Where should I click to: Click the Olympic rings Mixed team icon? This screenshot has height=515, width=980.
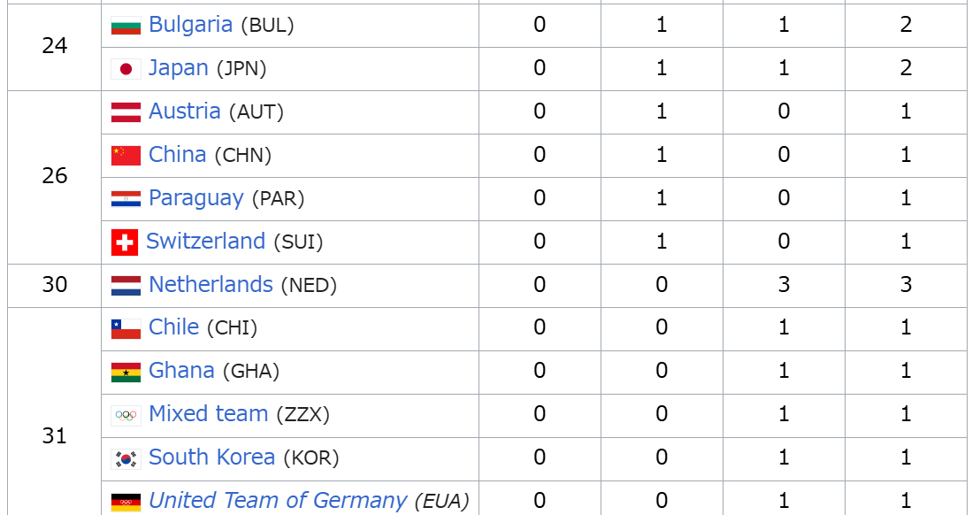[126, 415]
